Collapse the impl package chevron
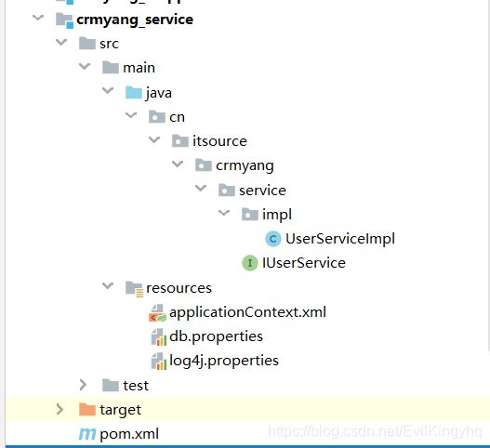 pos(224,213)
